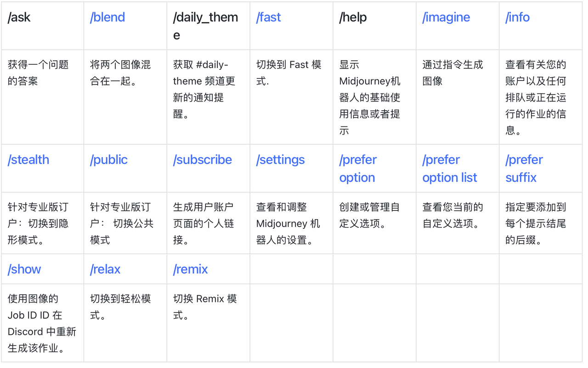Open the /prefer option link

(358, 169)
